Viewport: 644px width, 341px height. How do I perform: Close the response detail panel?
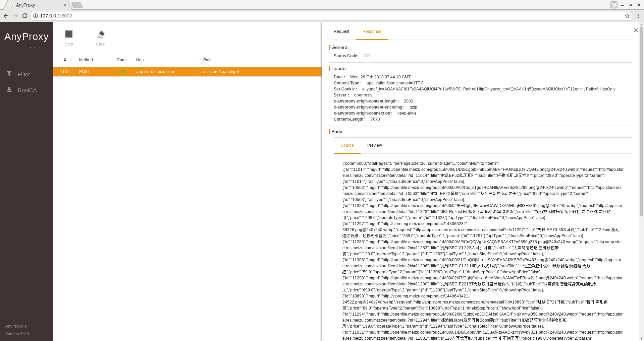point(636,30)
